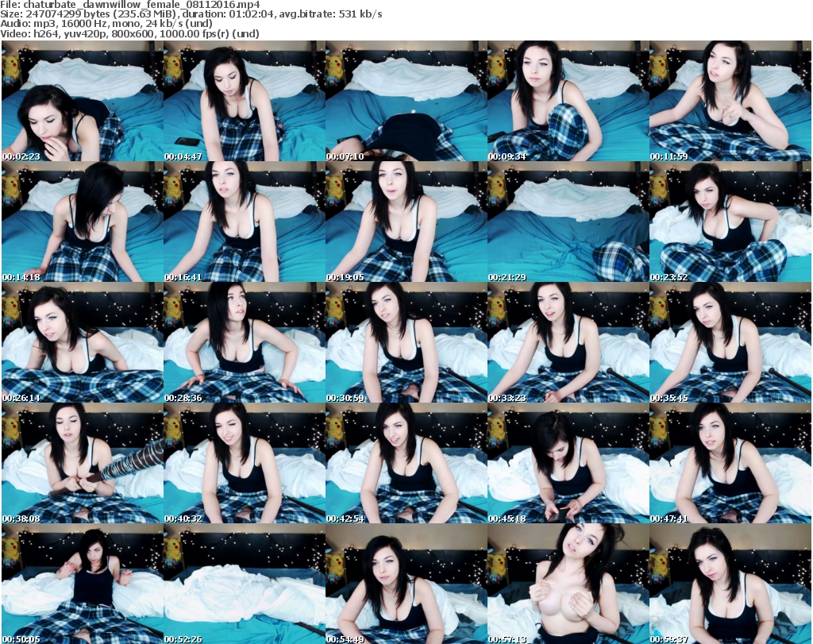Click the thumbnail marked 00:07:10
This screenshot has height=644, width=813.
(406, 101)
